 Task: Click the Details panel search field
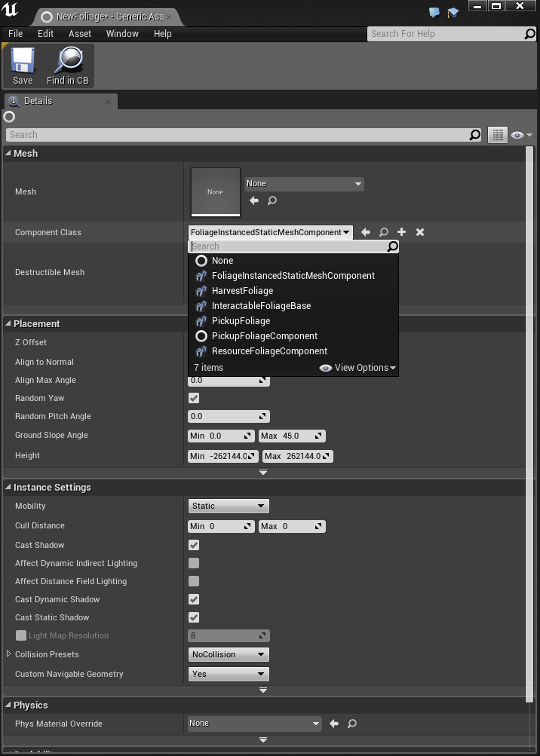238,135
